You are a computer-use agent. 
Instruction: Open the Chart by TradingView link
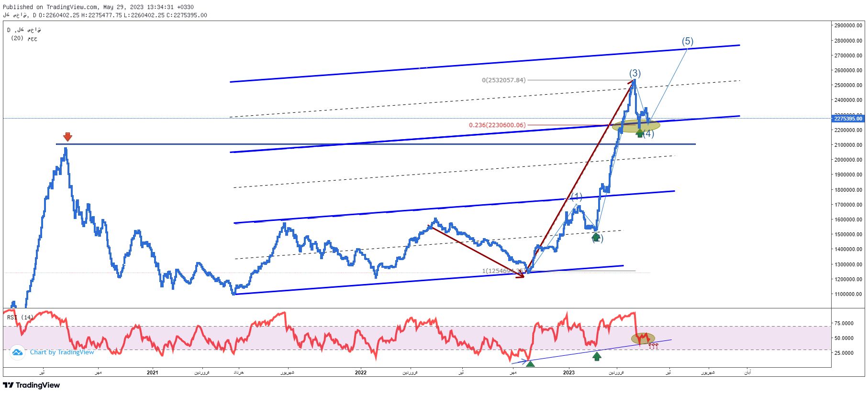pos(62,352)
